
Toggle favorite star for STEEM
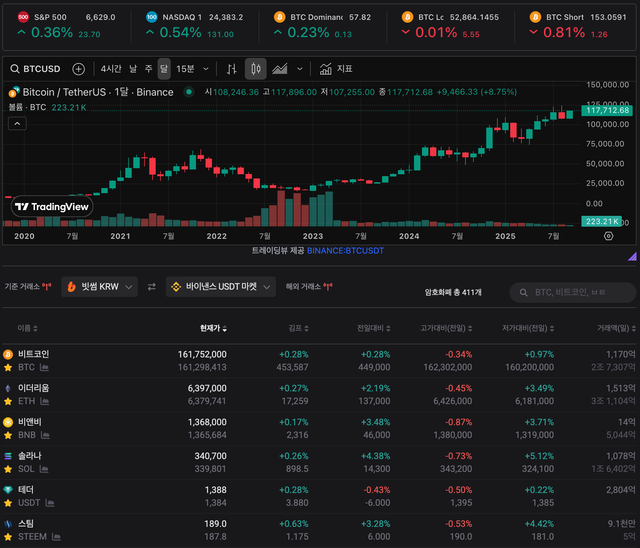pos(8,537)
